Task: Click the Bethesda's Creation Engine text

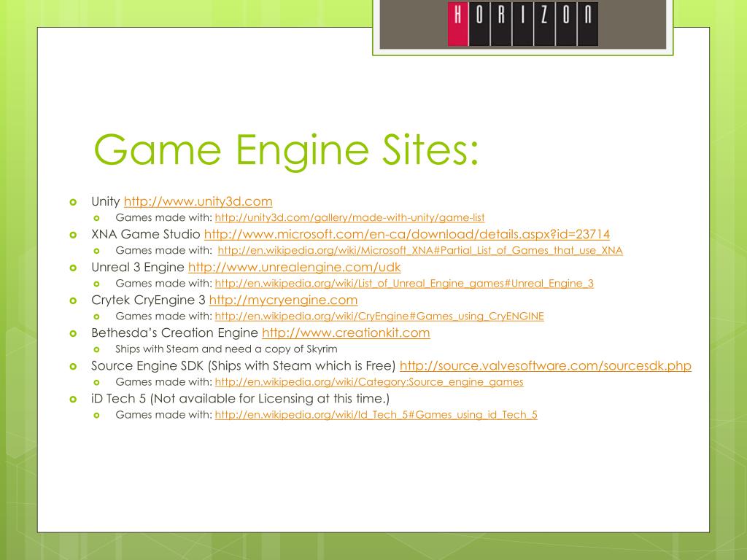Action: click(x=174, y=332)
